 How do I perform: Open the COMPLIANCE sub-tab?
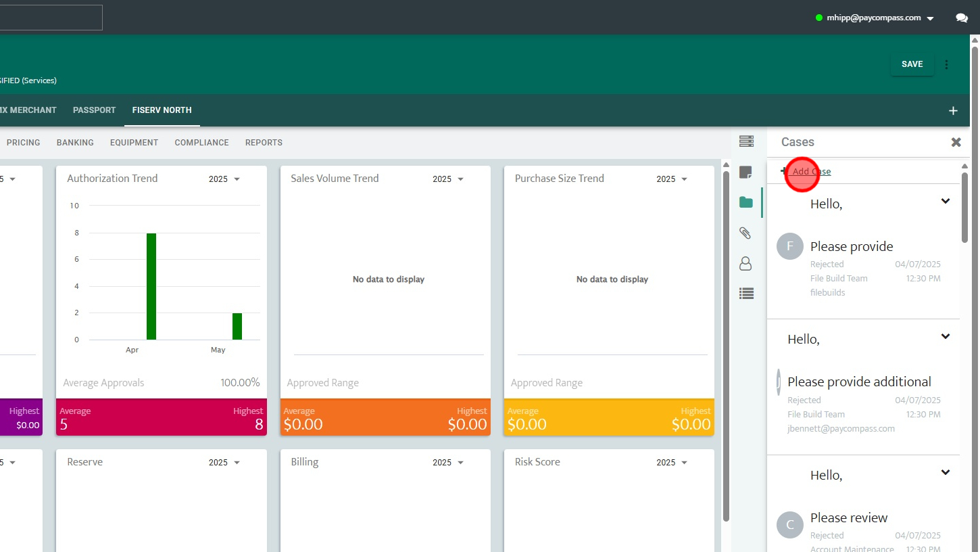click(201, 143)
